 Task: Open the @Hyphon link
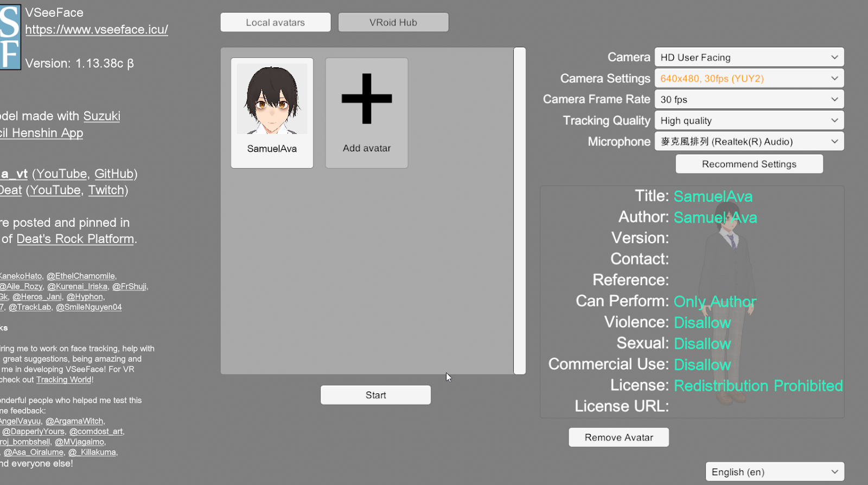tap(85, 297)
